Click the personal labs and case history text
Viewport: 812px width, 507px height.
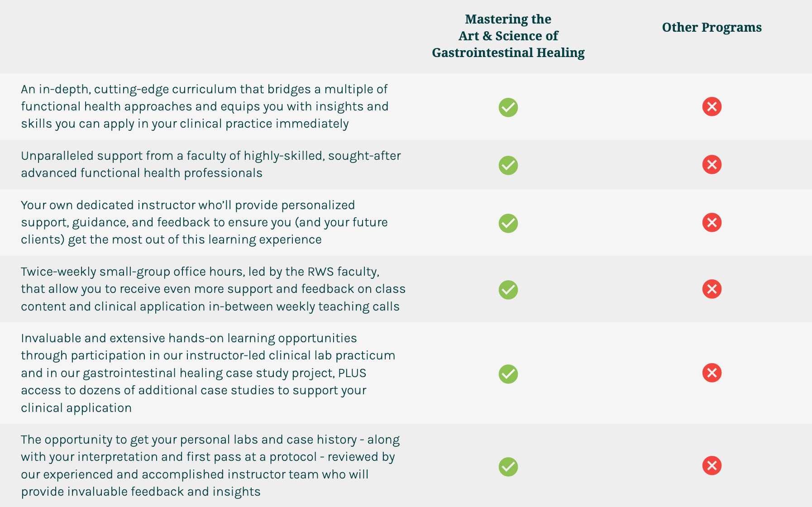(x=210, y=465)
